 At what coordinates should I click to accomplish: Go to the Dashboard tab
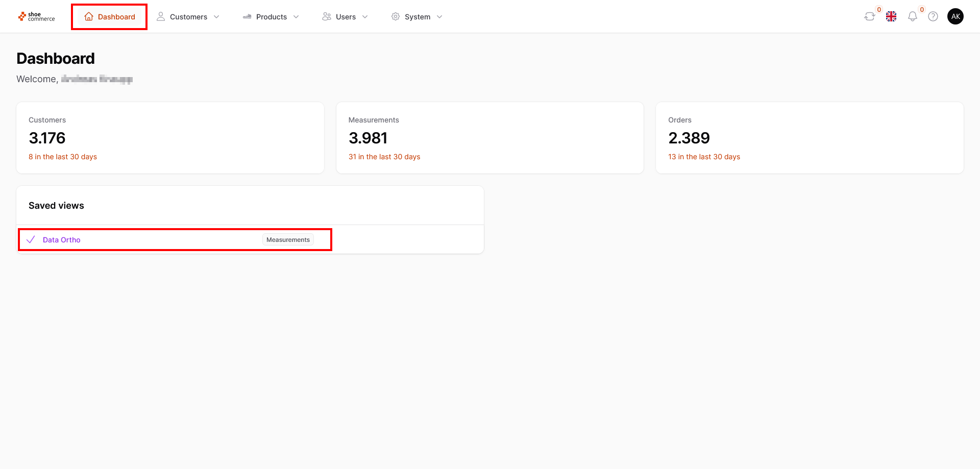tap(116, 17)
